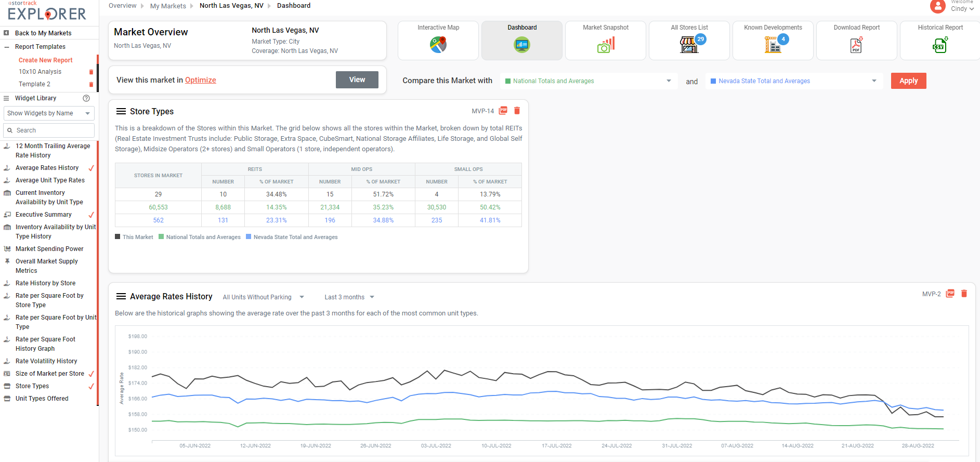
Task: Toggle This Market legend in Store Types
Action: [x=134, y=237]
